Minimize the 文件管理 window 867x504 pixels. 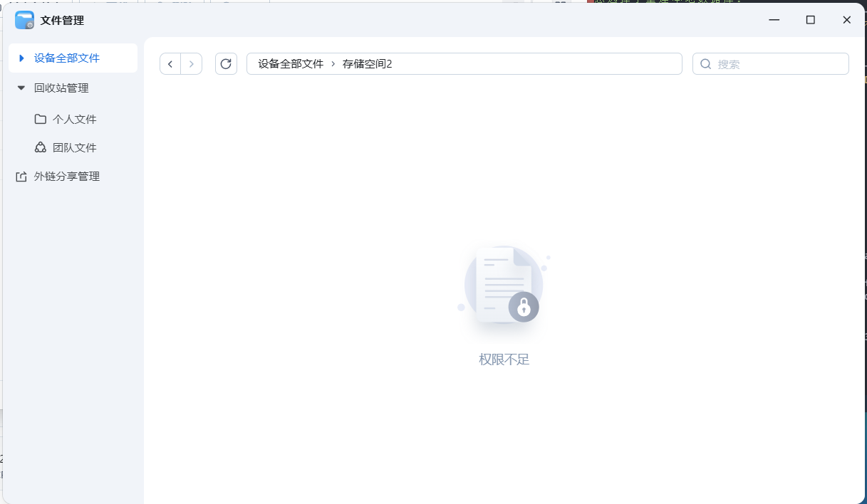click(774, 20)
